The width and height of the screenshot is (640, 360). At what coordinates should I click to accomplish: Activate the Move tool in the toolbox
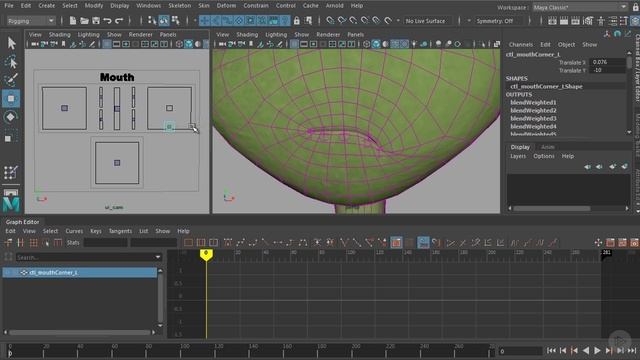[x=11, y=98]
